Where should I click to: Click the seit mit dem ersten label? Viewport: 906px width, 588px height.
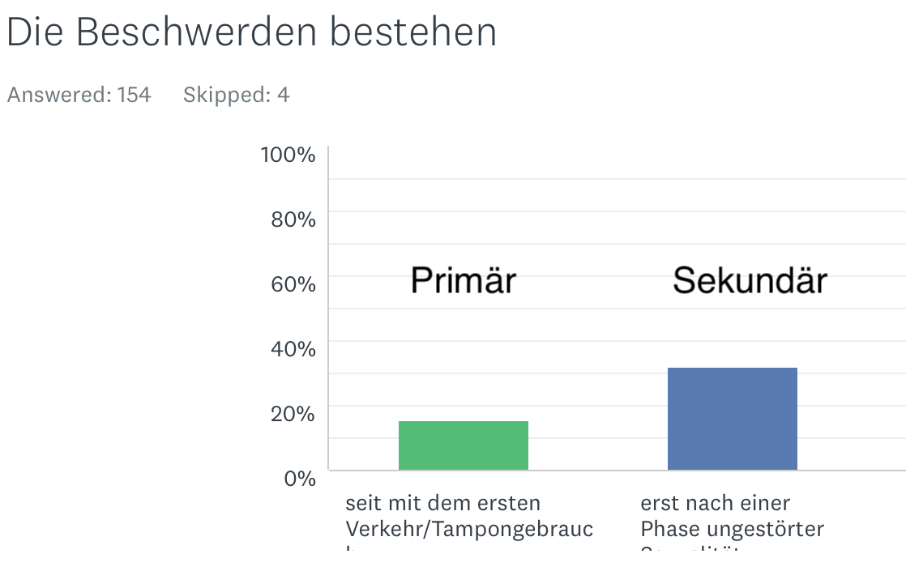442,503
